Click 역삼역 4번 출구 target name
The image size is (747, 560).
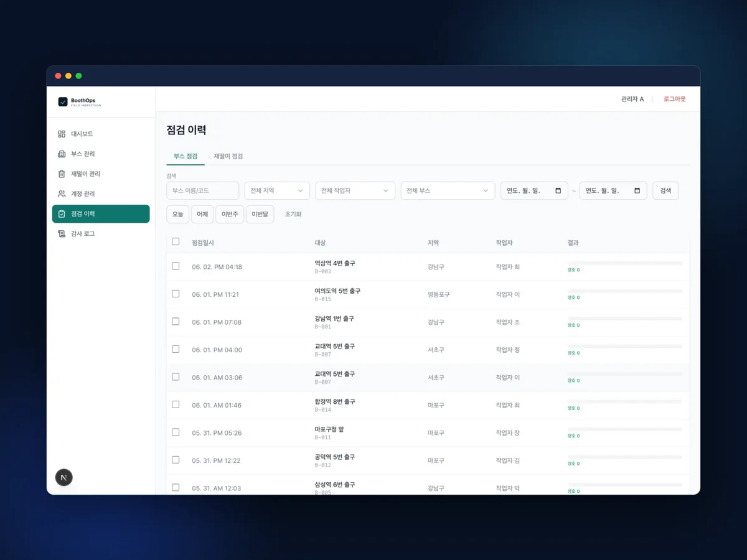point(335,263)
